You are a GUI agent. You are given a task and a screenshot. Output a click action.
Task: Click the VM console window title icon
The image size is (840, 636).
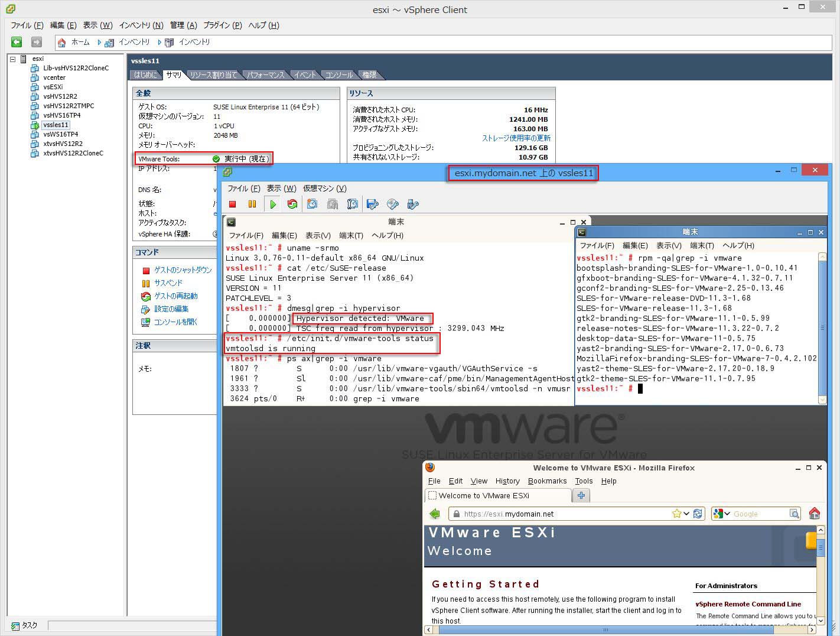(227, 172)
